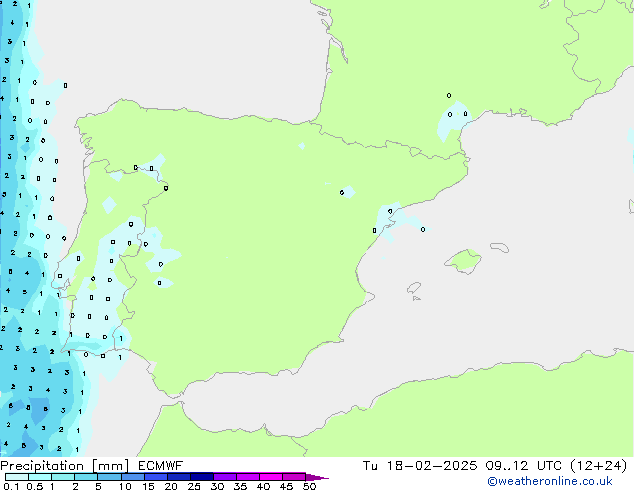The height and width of the screenshot is (490, 634).
Task: Click the above-50 mm arrow legend tip
Action: [x=317, y=477]
